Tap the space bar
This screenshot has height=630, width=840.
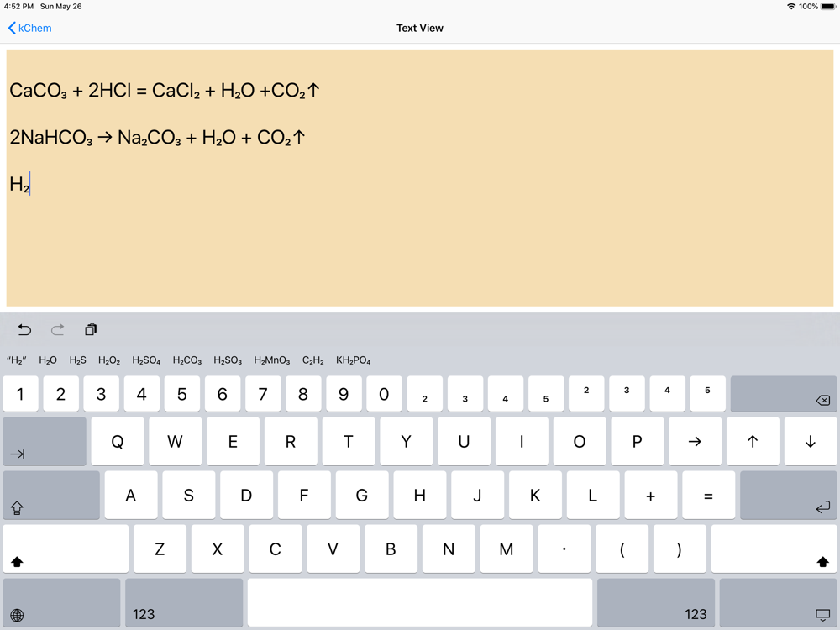click(x=420, y=602)
